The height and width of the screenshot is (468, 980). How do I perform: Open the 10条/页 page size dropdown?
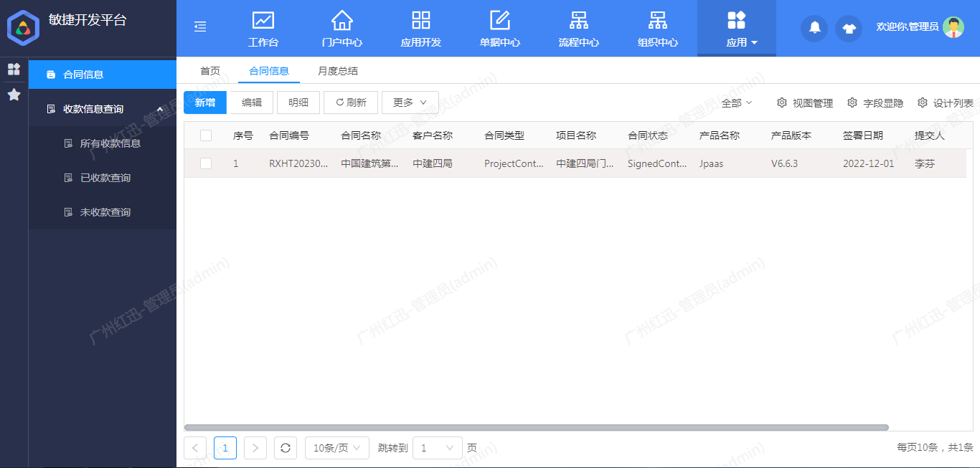click(337, 448)
